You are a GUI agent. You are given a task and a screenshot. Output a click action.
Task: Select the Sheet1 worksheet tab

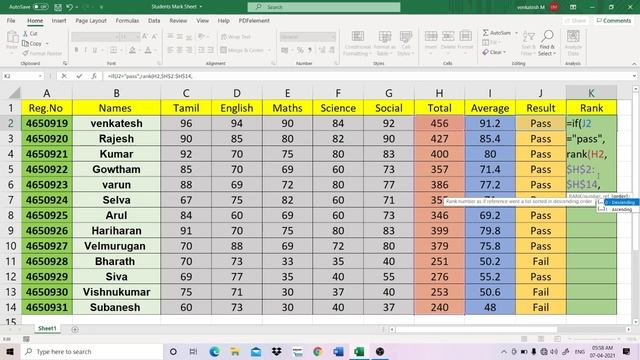tap(47, 329)
